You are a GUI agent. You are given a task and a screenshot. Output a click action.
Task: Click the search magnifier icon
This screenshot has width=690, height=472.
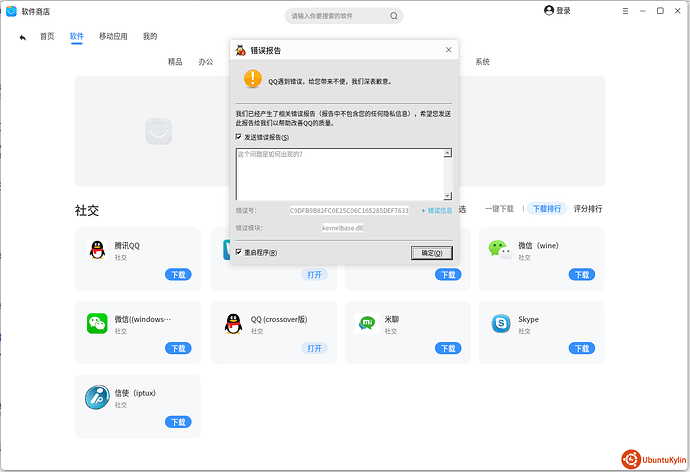point(393,16)
